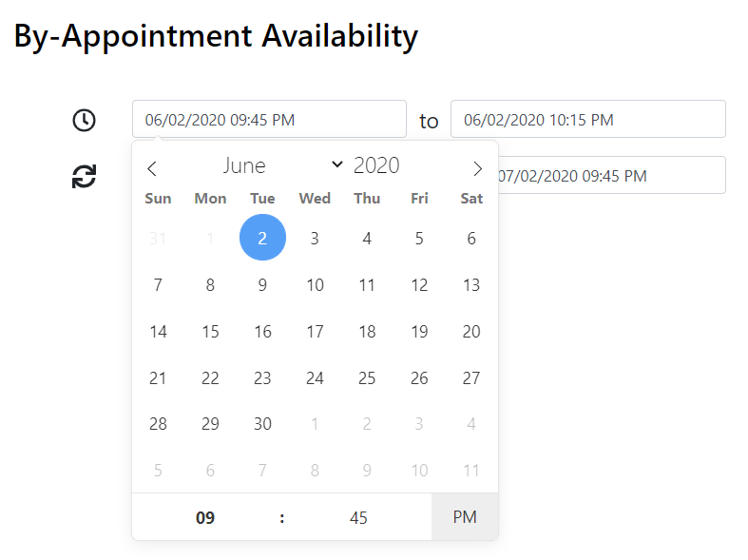Viewport: 748px width, 560px height.
Task: Focus the 45 minute field
Action: [358, 518]
